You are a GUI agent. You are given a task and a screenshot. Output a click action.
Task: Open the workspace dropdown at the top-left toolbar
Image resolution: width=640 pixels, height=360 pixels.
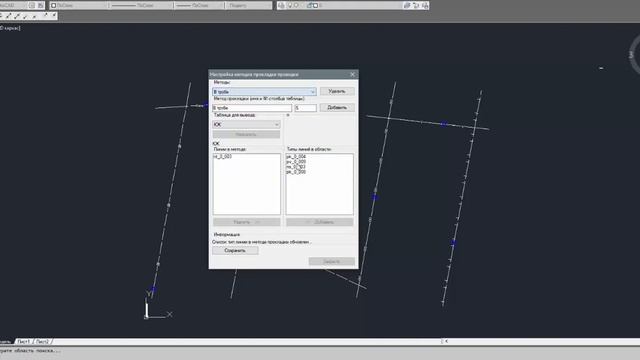tap(12, 5)
